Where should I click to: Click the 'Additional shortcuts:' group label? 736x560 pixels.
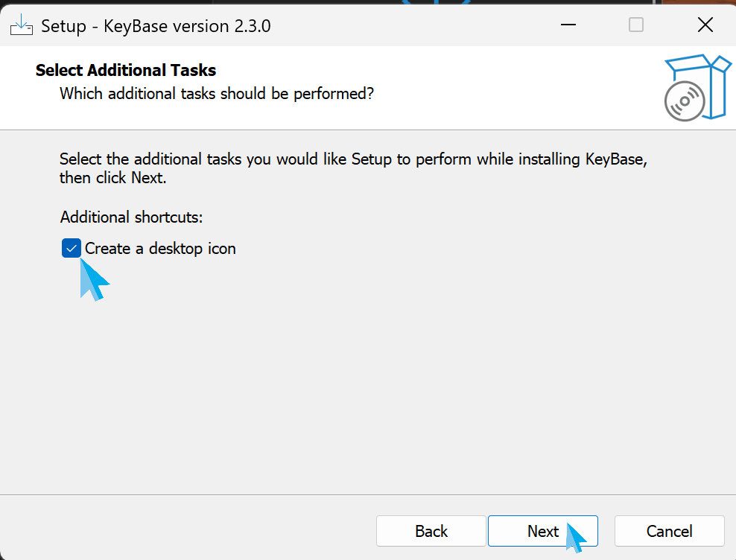(131, 217)
